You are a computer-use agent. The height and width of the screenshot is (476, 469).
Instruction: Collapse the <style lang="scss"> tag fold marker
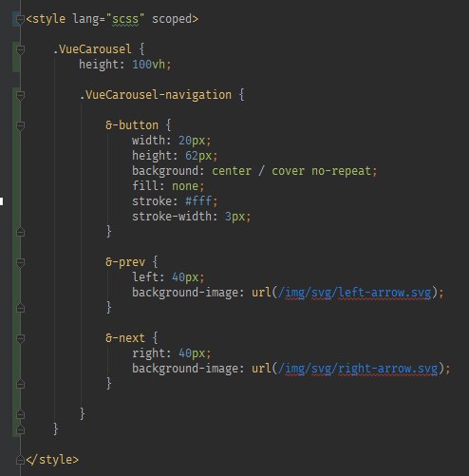(20, 19)
